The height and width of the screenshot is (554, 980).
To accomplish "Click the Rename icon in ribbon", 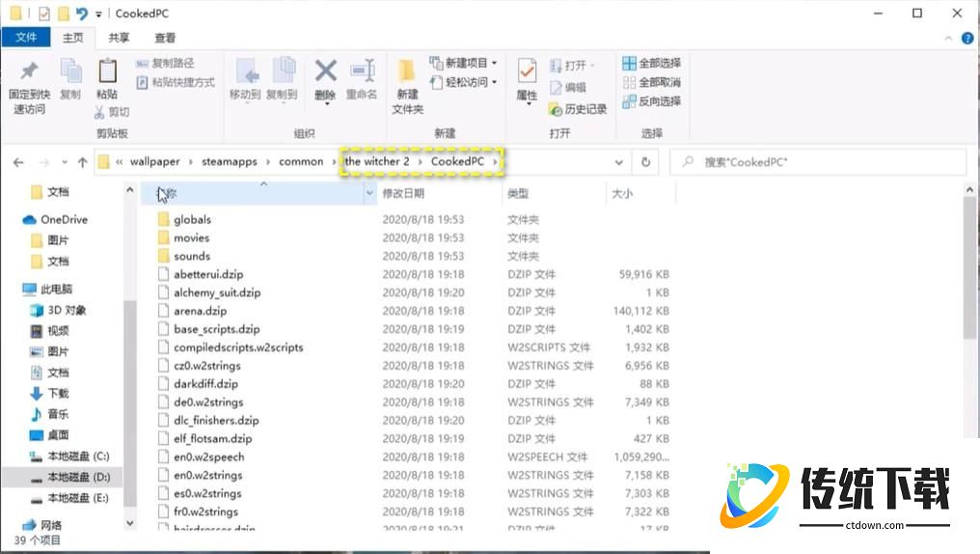I will click(362, 72).
